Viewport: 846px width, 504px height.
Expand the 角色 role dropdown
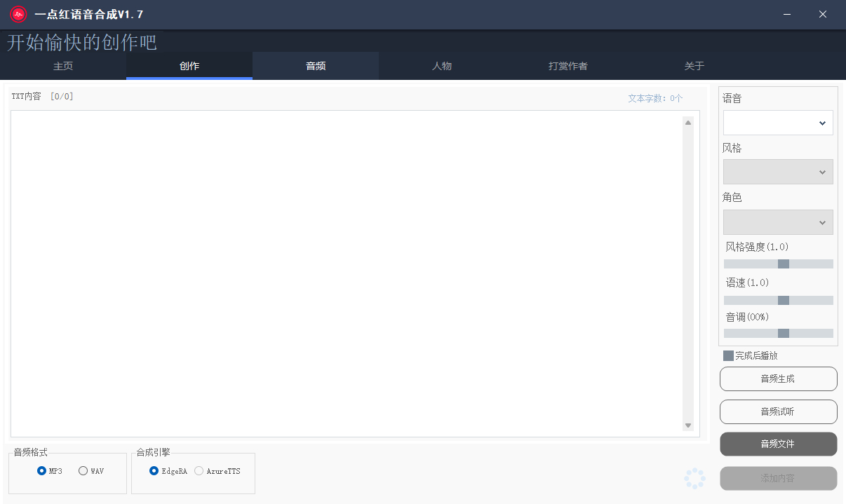tap(778, 222)
